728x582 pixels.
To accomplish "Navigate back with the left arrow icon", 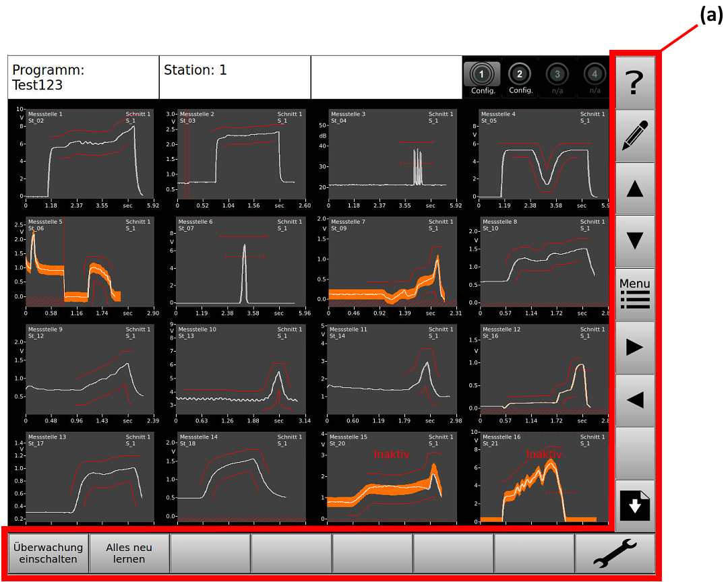I will pyautogui.click(x=634, y=397).
